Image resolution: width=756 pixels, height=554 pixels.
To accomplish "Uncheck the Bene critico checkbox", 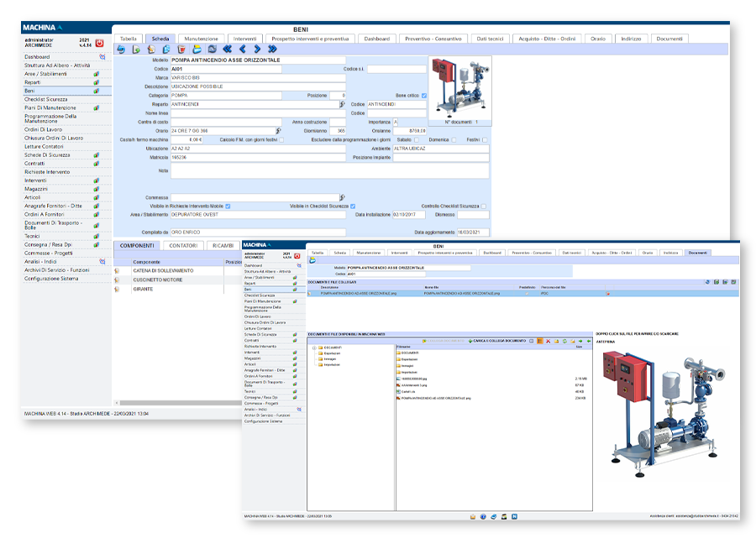I will click(x=424, y=96).
